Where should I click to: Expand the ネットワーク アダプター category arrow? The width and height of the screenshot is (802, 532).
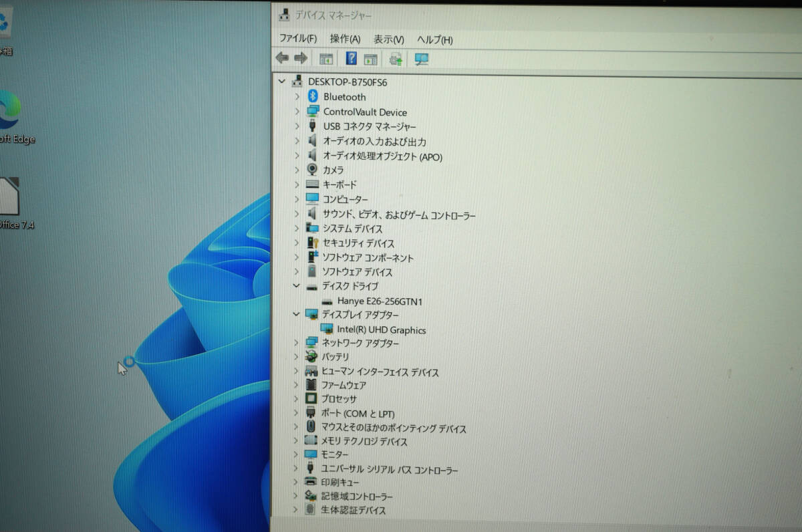(x=297, y=343)
